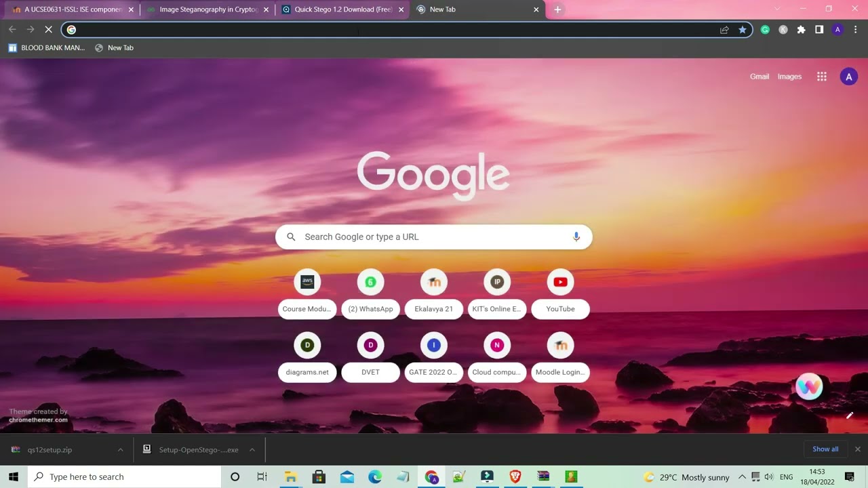
Task: Show hidden system tray icons
Action: click(x=742, y=477)
